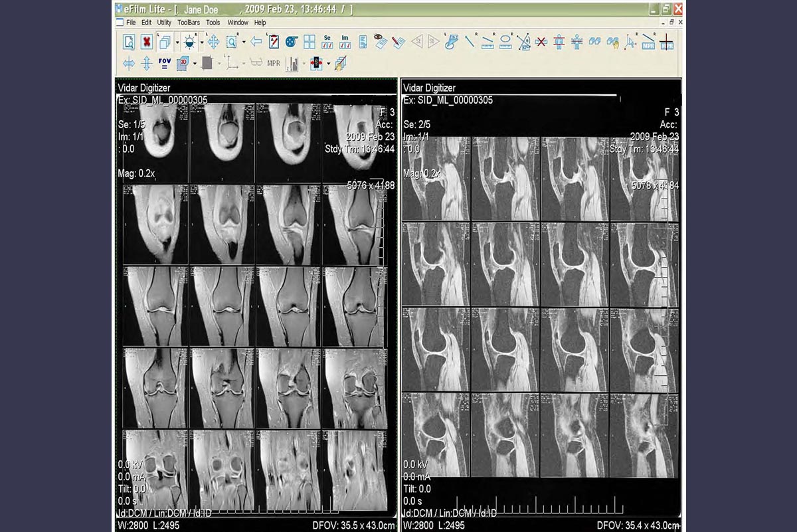The image size is (797, 532).
Task: Click the MPR crosshair icon
Action: (666, 42)
